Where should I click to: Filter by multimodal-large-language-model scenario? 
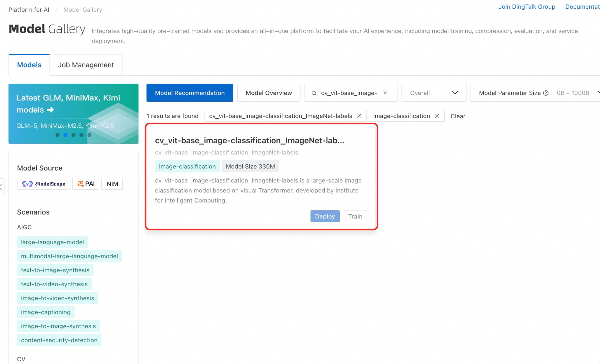[x=69, y=256]
